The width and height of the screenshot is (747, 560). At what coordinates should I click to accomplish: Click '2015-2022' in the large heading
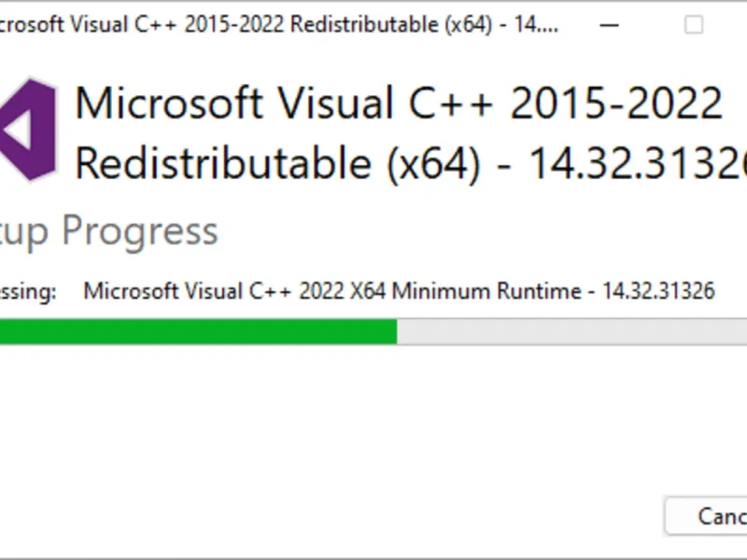point(616,103)
